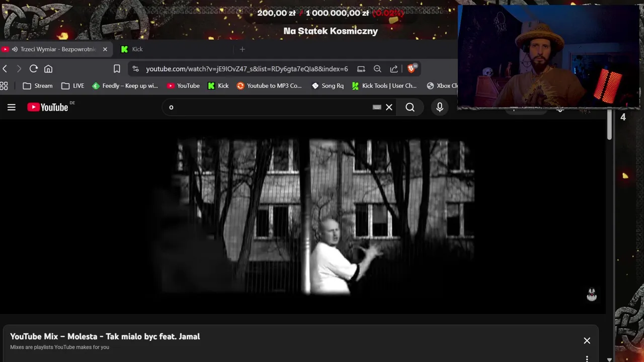Open the Kick bookmark in bookmarks bar
This screenshot has height=362, width=644.
218,86
